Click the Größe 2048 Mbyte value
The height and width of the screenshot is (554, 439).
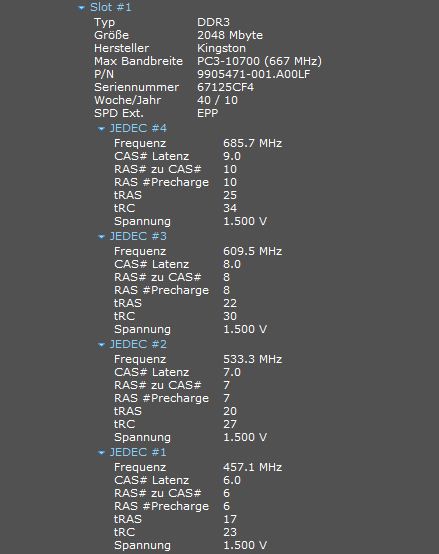(x=230, y=35)
